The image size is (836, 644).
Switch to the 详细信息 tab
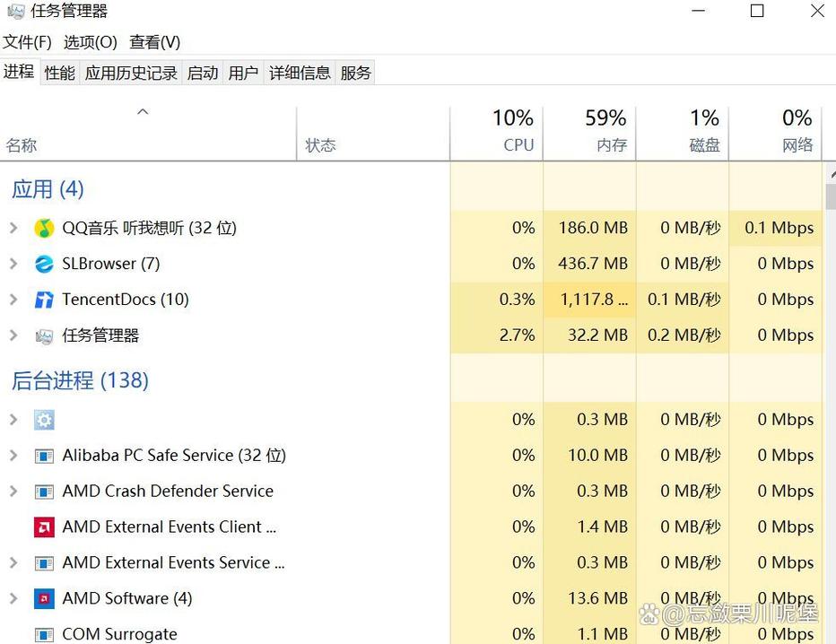300,73
